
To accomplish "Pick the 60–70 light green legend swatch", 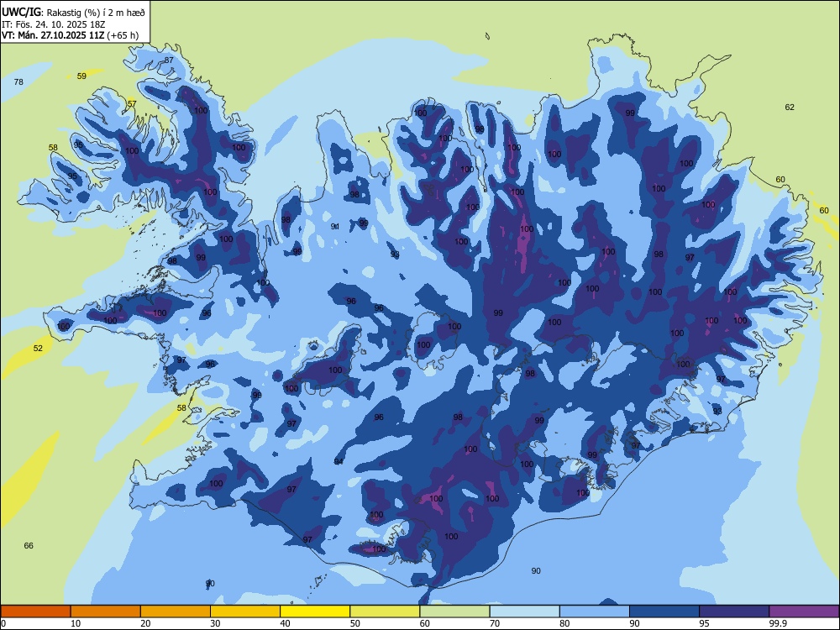I will point(454,612).
